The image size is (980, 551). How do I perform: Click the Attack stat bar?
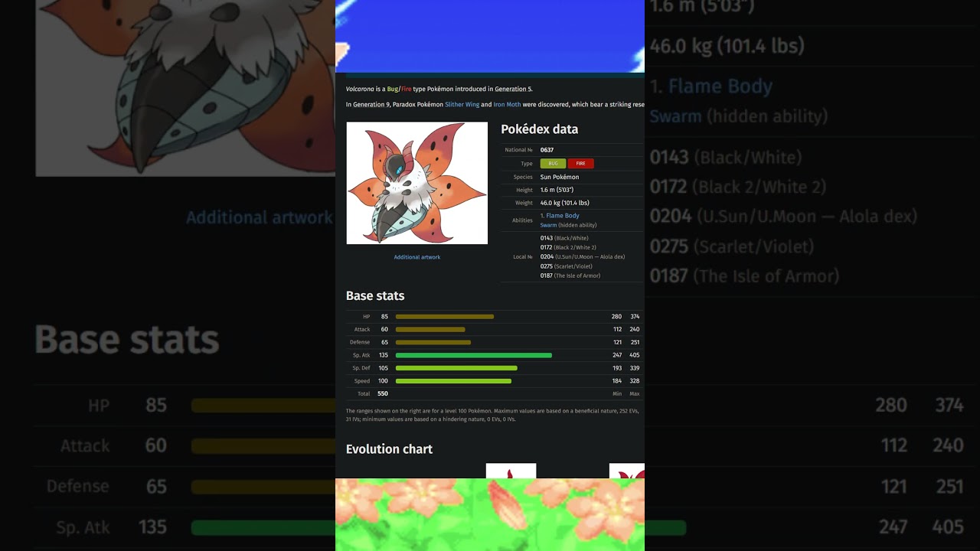430,330
